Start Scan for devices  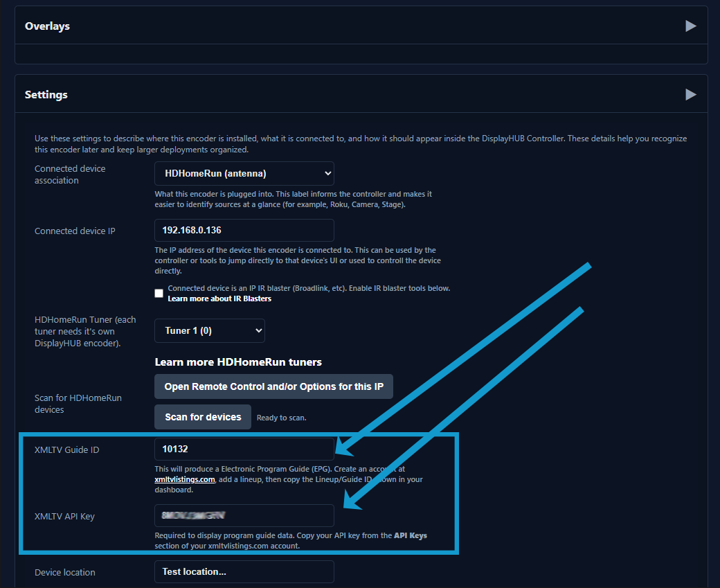click(x=203, y=417)
